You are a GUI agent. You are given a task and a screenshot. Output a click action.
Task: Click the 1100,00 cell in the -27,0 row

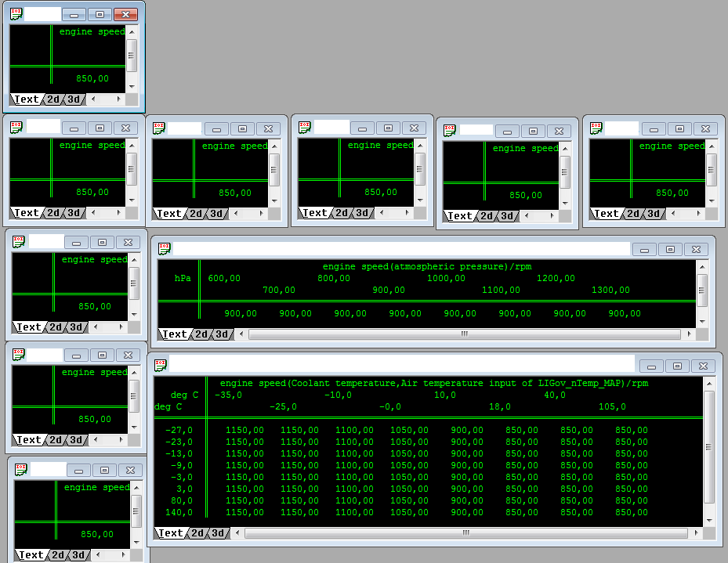[354, 431]
